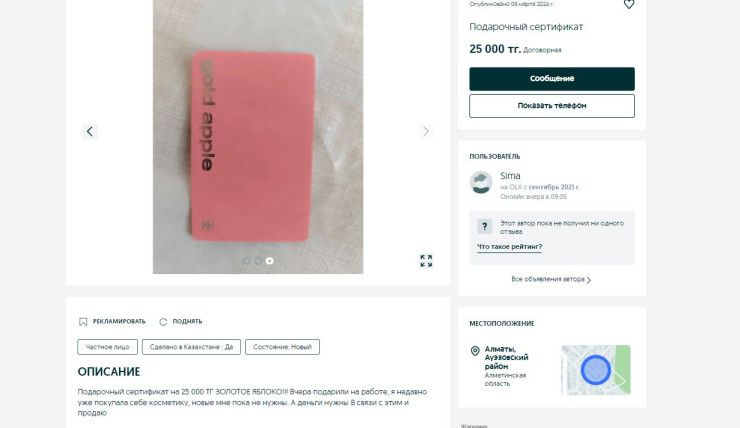The width and height of the screenshot is (740, 428).
Task: Click the РЕКЛАМИРОВАТЬ bookmark icon
Action: point(83,322)
